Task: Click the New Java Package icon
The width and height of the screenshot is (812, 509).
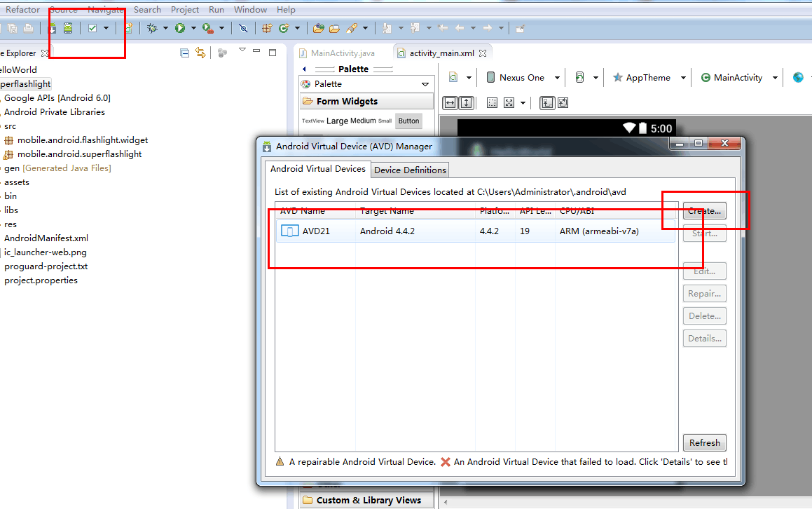Action: tap(267, 29)
